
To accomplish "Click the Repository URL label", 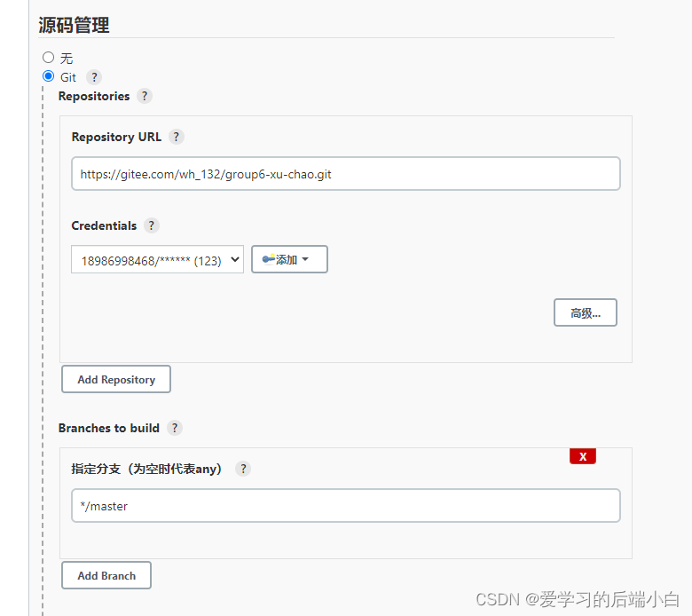I will pyautogui.click(x=116, y=137).
